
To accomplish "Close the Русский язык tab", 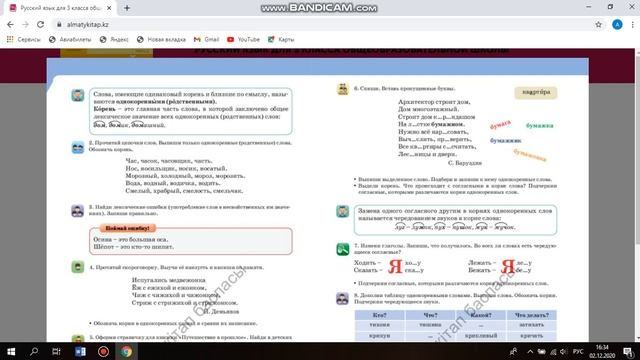I will click(x=109, y=8).
